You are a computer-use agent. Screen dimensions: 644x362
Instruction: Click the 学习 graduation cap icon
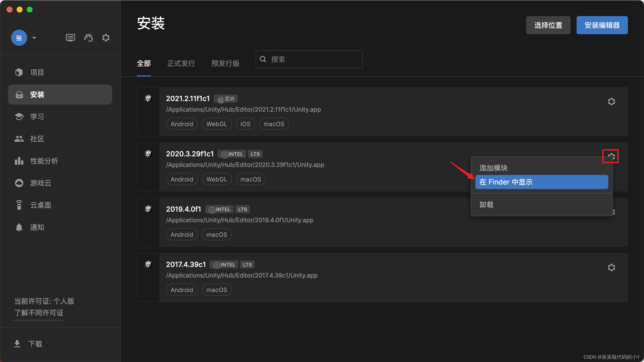tap(19, 117)
